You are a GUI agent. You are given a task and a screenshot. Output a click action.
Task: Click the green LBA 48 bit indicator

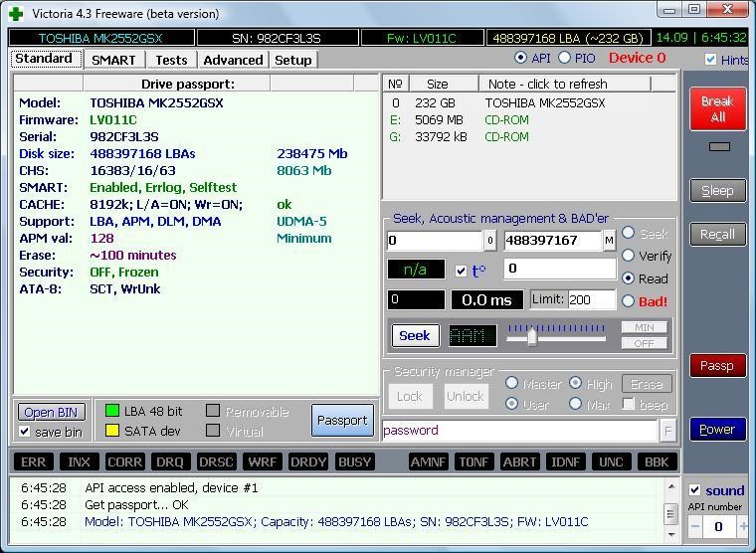coord(111,411)
